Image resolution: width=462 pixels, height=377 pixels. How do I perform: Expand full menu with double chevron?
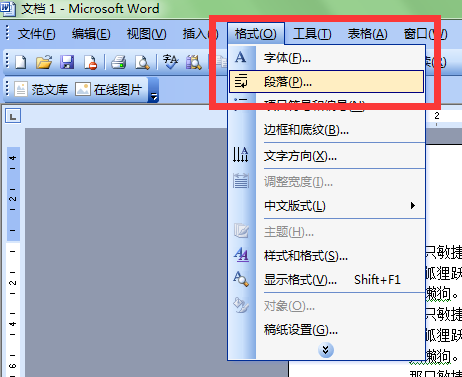click(326, 350)
